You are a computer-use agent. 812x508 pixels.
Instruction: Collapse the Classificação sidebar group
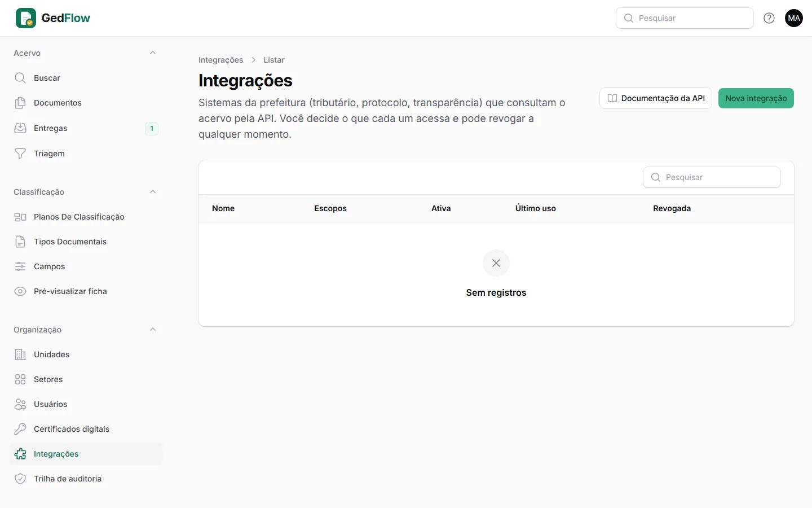pos(153,192)
